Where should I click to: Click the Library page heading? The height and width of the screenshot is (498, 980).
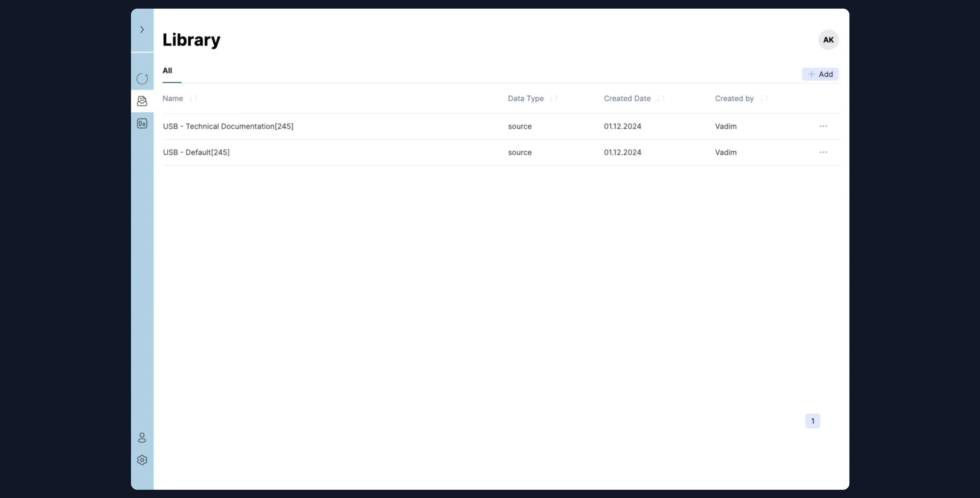click(191, 39)
